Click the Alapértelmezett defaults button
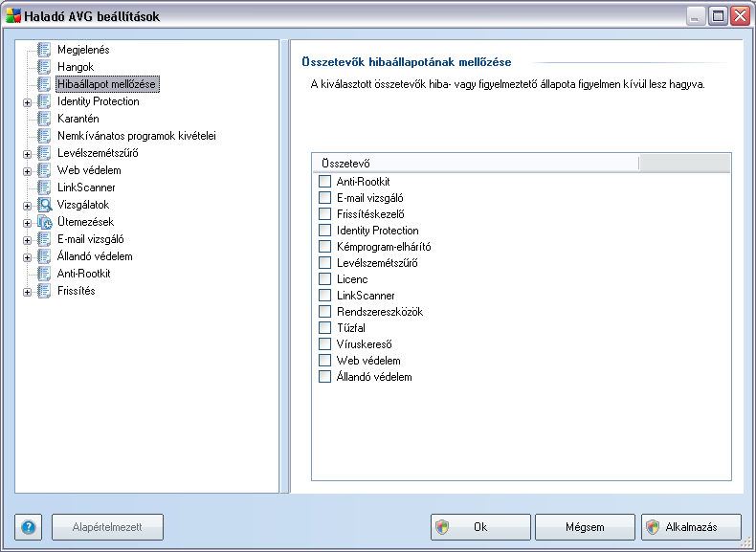The height and width of the screenshot is (552, 756). [107, 527]
